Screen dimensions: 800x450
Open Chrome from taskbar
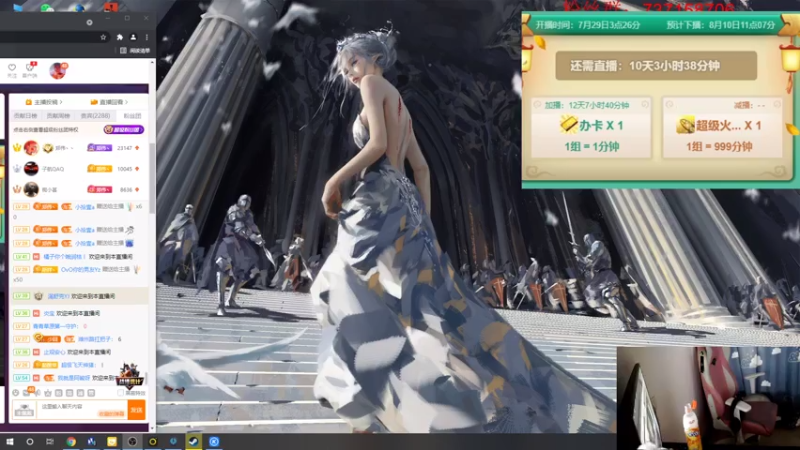(71, 441)
